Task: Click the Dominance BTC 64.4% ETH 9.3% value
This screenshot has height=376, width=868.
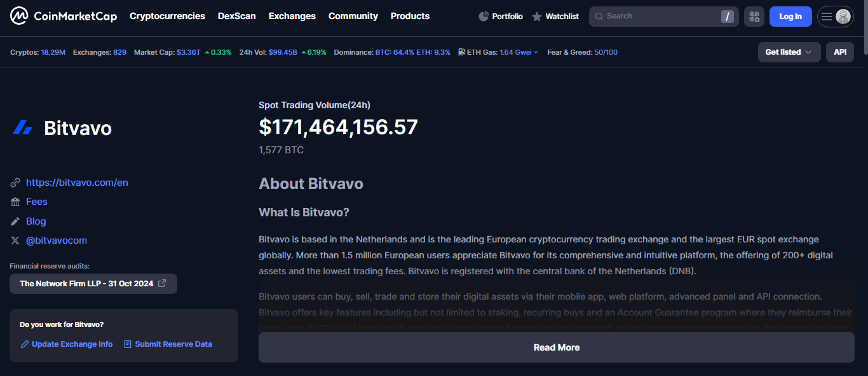Action: pos(413,52)
